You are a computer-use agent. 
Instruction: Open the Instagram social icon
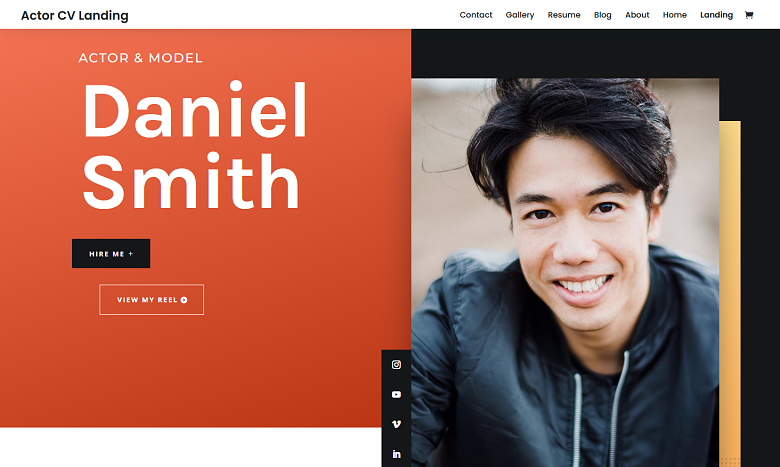tap(396, 365)
